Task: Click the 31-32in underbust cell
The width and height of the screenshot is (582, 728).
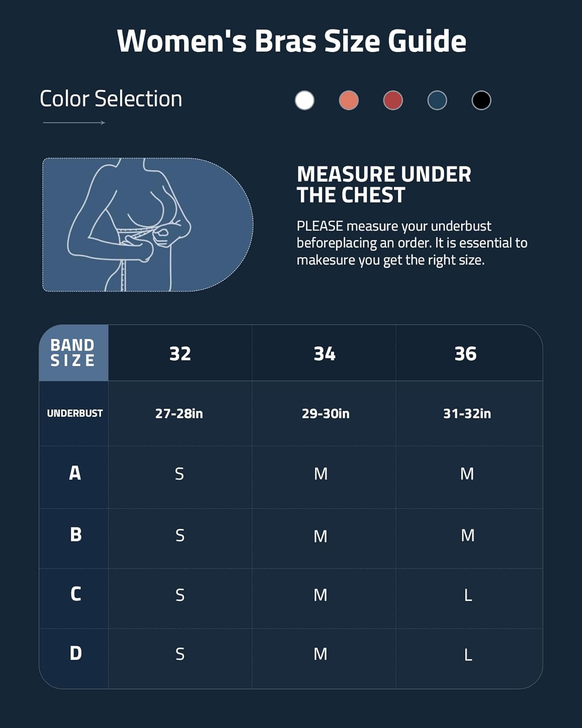Action: pos(467,414)
